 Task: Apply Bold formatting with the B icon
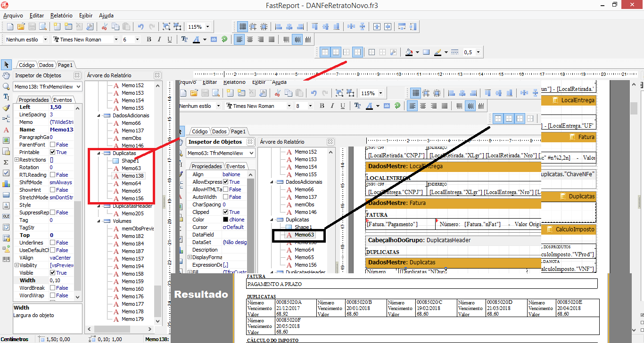[149, 40]
